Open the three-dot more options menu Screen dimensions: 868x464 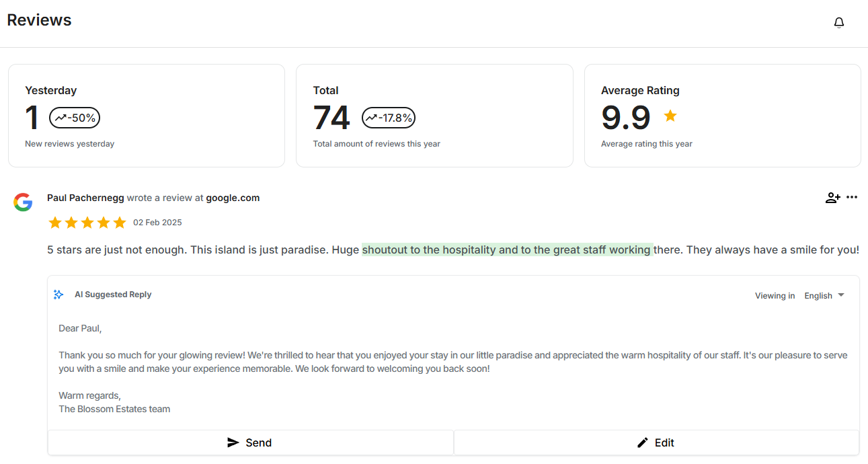coord(852,198)
